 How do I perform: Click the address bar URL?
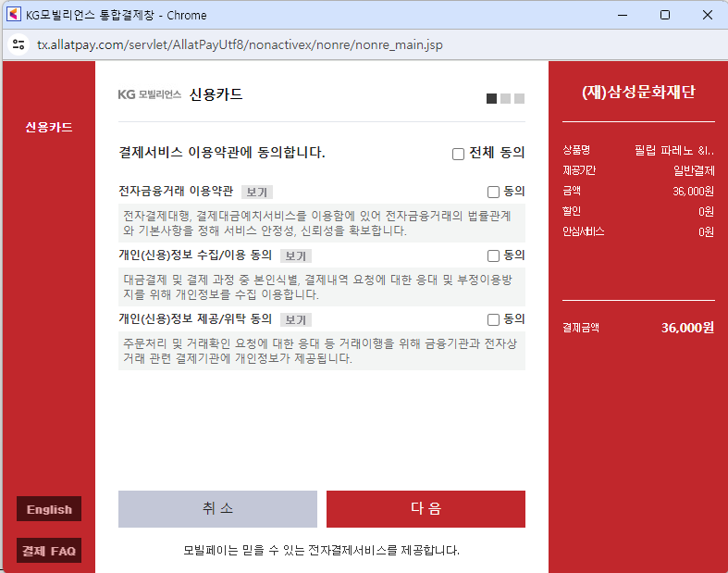coord(240,45)
